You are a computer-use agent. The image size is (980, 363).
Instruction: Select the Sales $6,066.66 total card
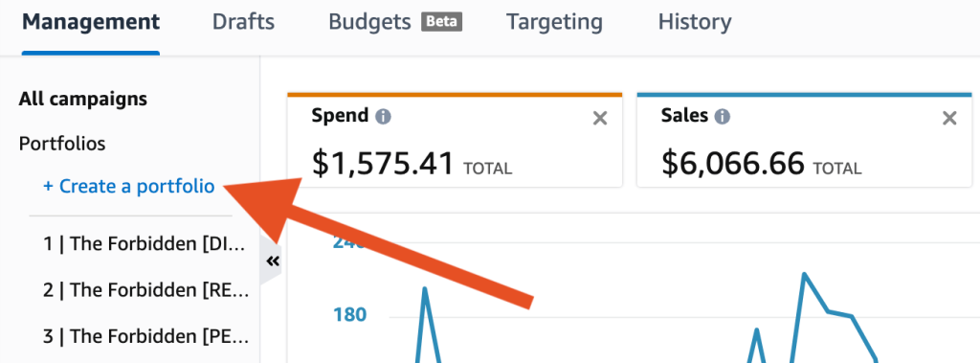pos(805,141)
